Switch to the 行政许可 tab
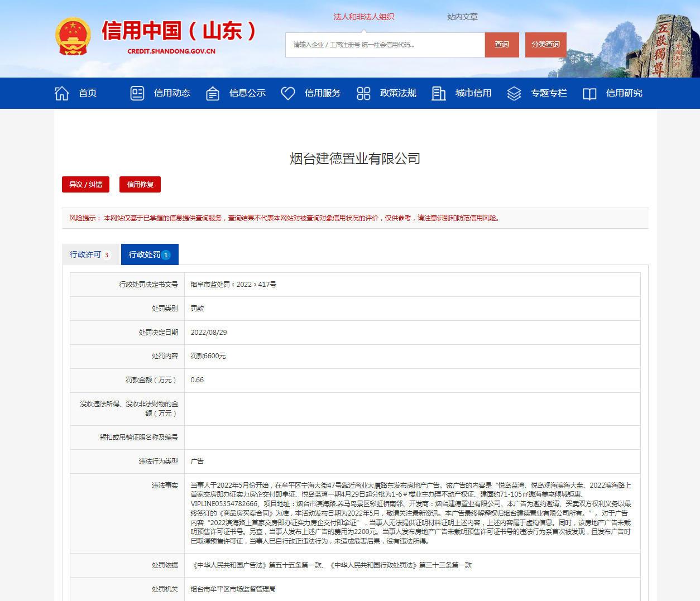700x601 pixels. (x=90, y=254)
